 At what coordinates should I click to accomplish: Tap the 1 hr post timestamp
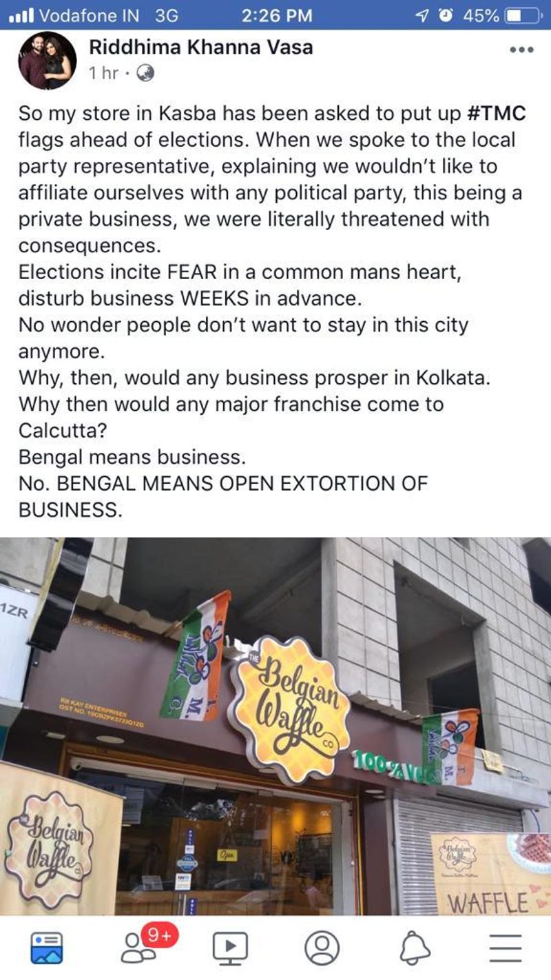coord(104,73)
